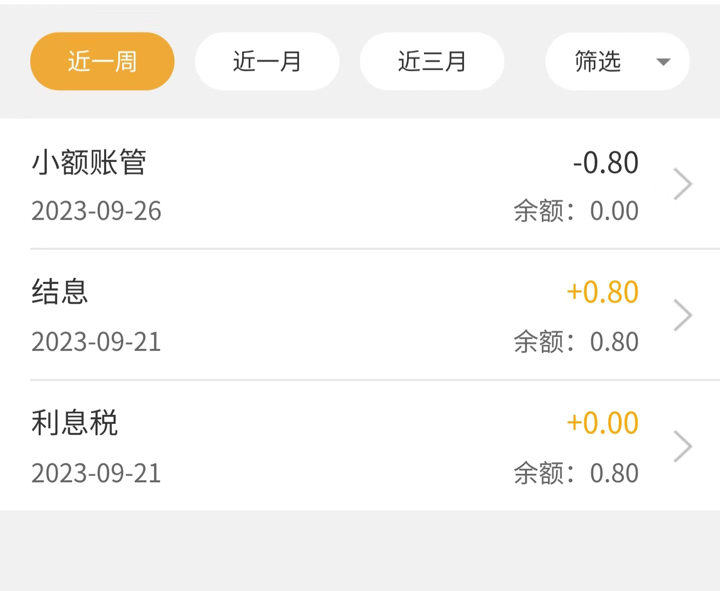
Task: Click the 小额账管 title text
Action: (x=89, y=163)
